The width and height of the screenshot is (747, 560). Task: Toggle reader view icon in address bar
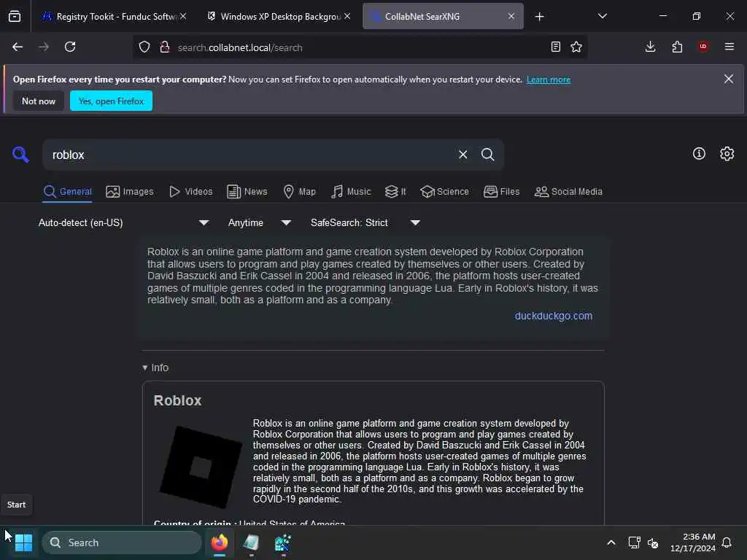(x=555, y=47)
